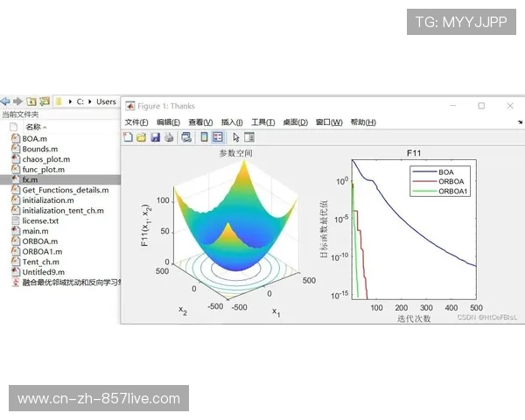Click the Open File folder icon

tap(141, 137)
